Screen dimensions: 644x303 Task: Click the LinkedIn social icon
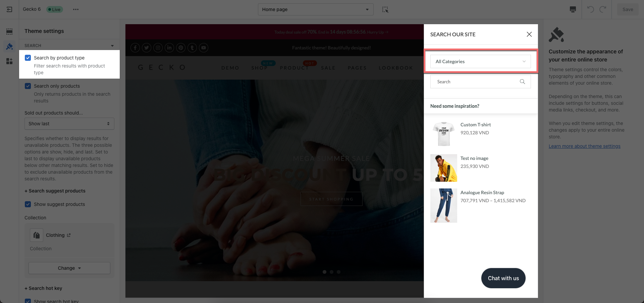pos(169,48)
